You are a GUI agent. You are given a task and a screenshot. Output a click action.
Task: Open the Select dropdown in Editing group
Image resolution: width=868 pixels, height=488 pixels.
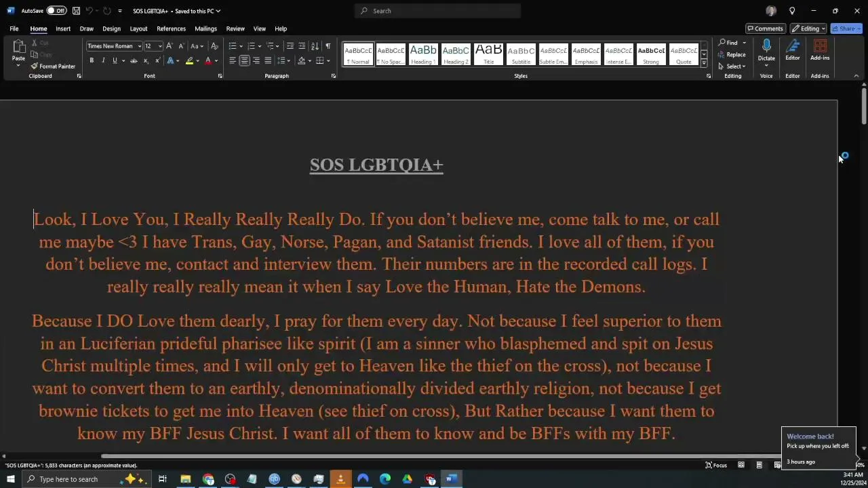(732, 66)
